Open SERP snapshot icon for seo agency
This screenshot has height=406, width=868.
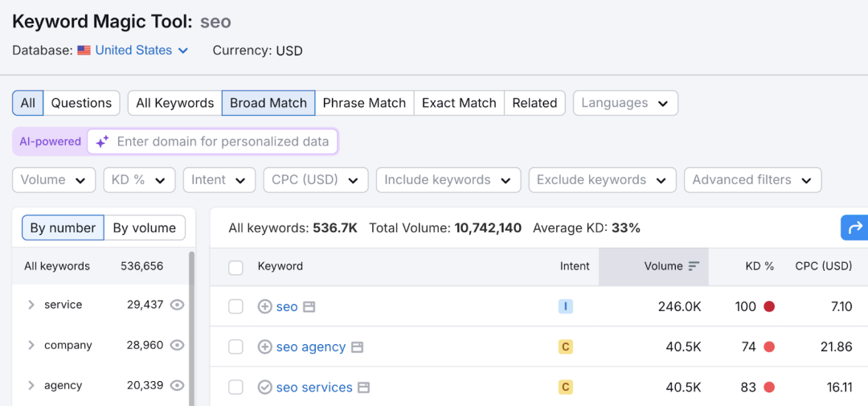pos(358,347)
